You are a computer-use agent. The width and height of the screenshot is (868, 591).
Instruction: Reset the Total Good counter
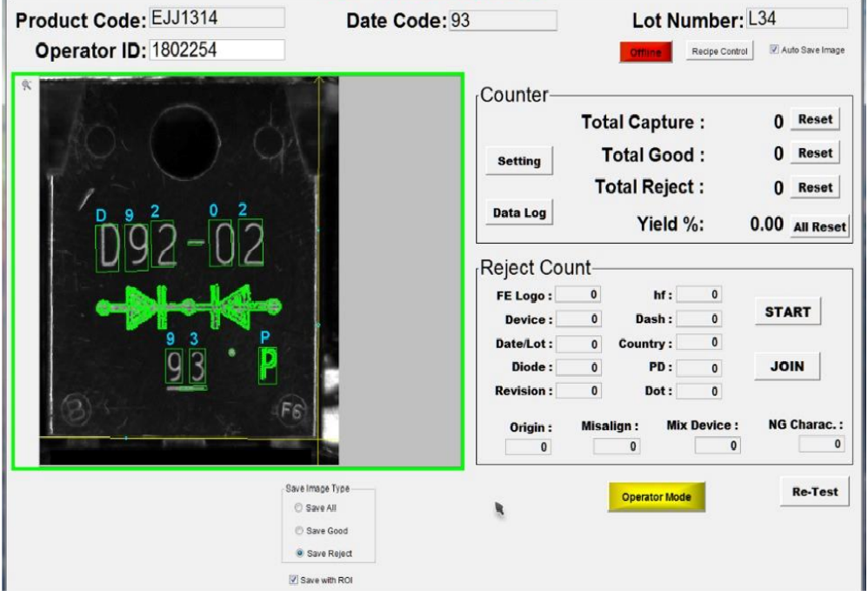[815, 153]
